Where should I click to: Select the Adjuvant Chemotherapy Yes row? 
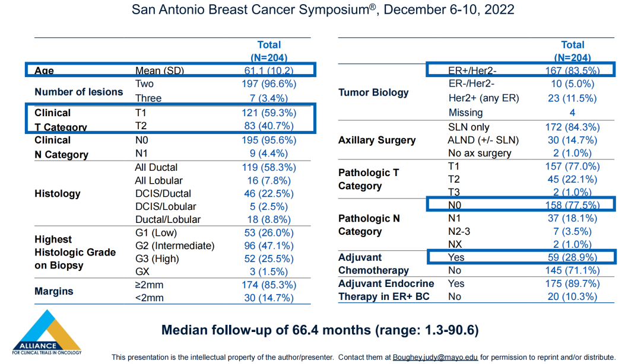(522, 257)
